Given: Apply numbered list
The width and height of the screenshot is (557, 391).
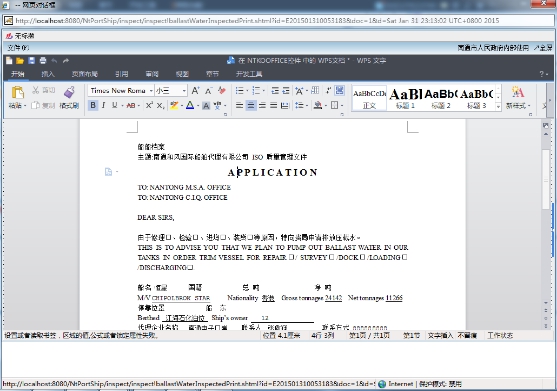Looking at the screenshot, I should coord(256,91).
